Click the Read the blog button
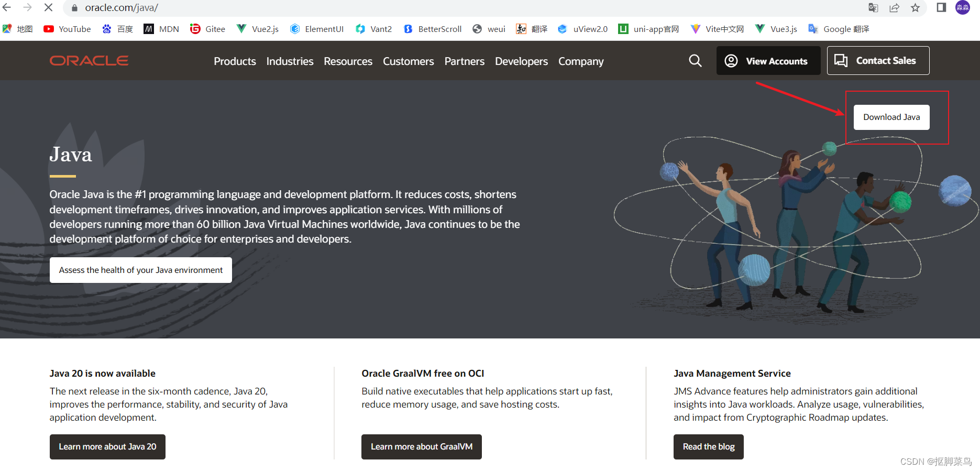This screenshot has width=980, height=471. (x=709, y=447)
